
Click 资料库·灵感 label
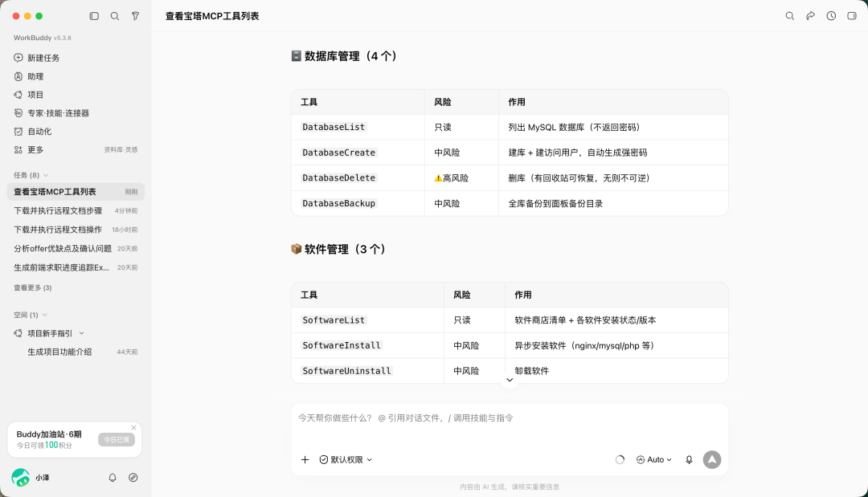point(121,150)
